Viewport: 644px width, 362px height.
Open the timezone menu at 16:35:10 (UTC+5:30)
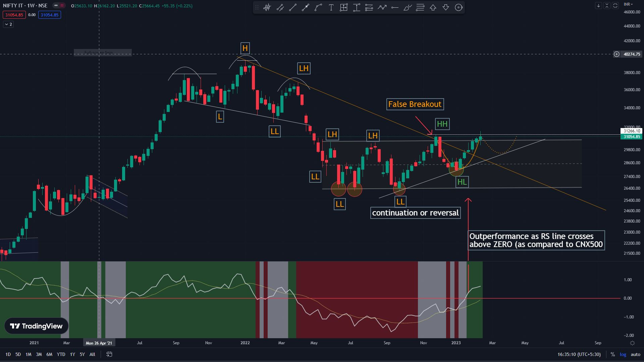click(x=579, y=354)
